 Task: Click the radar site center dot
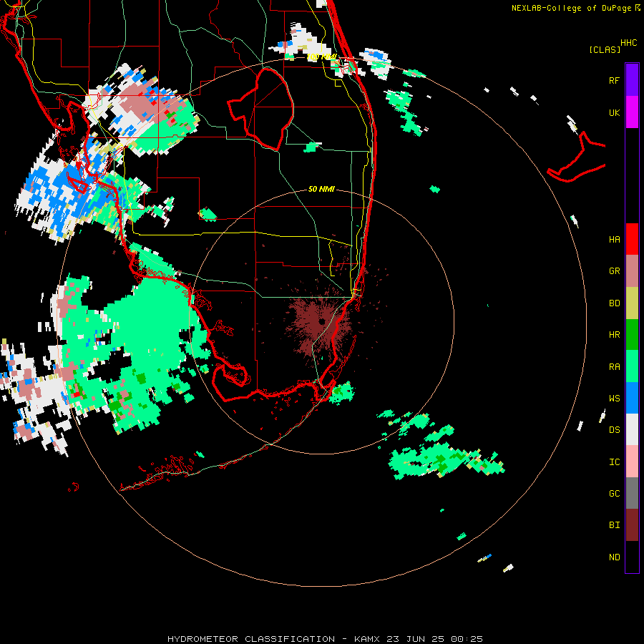pos(322,321)
